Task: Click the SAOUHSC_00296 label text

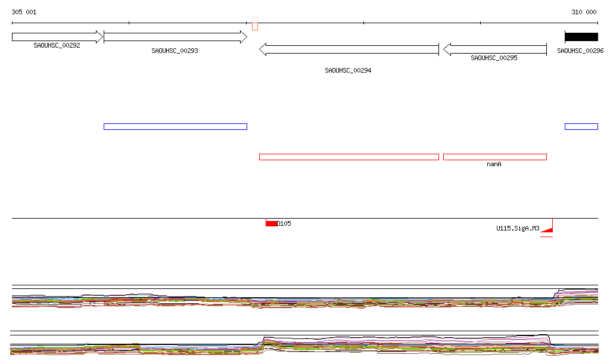Action: click(x=580, y=51)
